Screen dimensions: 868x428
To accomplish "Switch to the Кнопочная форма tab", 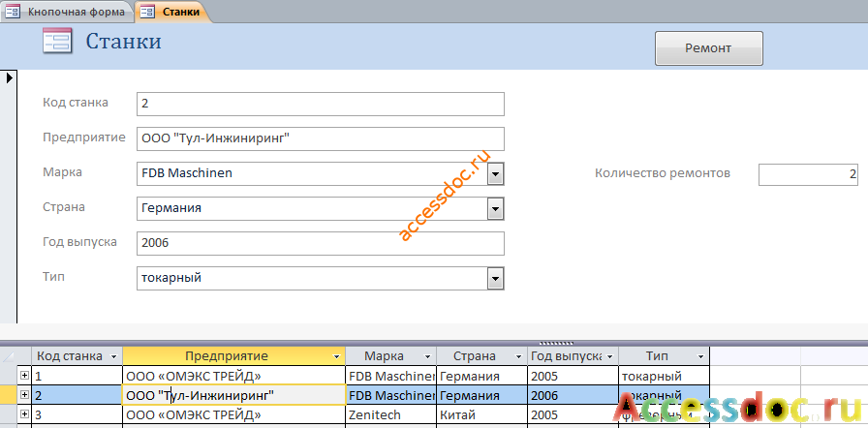I will [x=67, y=12].
